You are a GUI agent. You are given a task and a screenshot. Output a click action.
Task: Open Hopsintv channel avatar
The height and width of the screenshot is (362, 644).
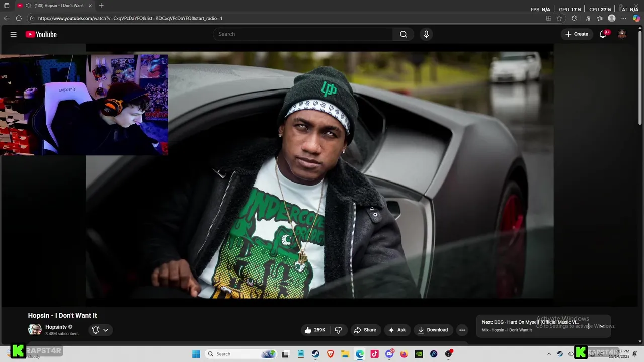(35, 330)
